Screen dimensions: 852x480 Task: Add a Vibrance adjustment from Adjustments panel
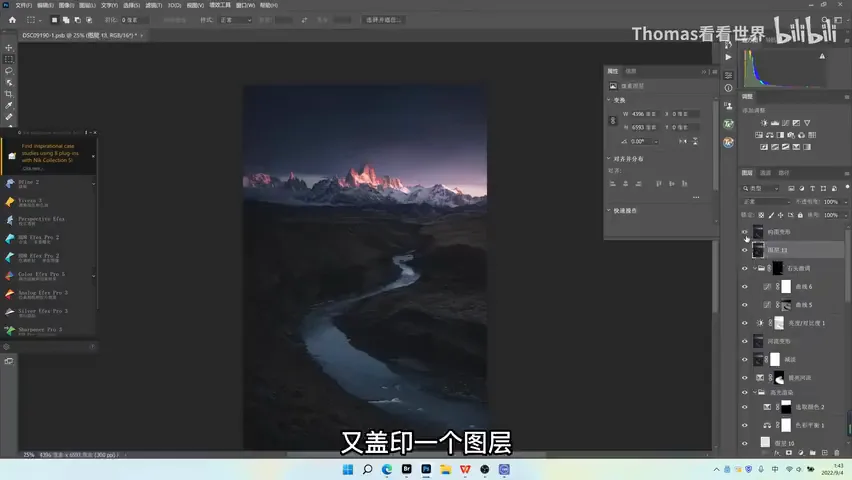807,123
